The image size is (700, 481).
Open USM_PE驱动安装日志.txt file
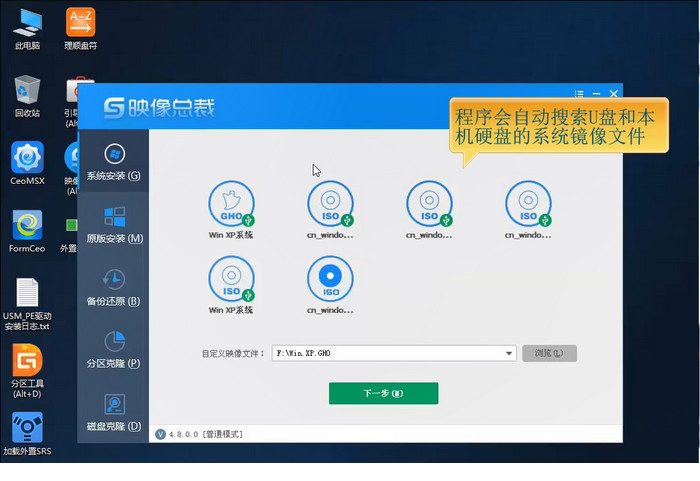click(27, 304)
